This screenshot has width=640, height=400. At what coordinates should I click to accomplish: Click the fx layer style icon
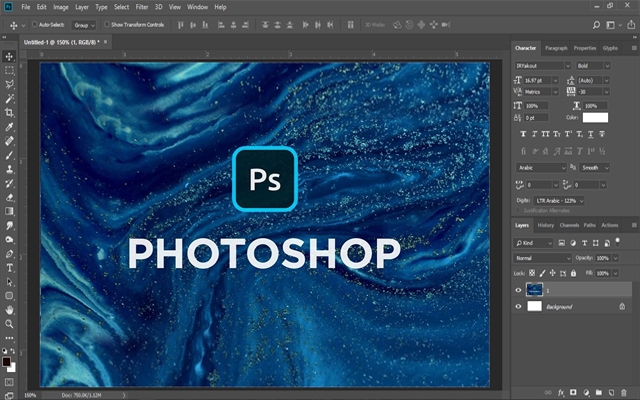[x=561, y=392]
